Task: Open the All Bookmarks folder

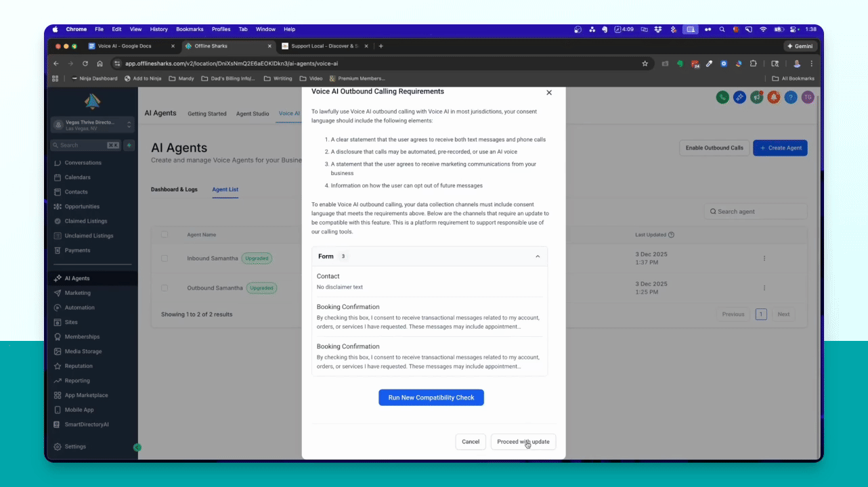Action: coord(793,78)
